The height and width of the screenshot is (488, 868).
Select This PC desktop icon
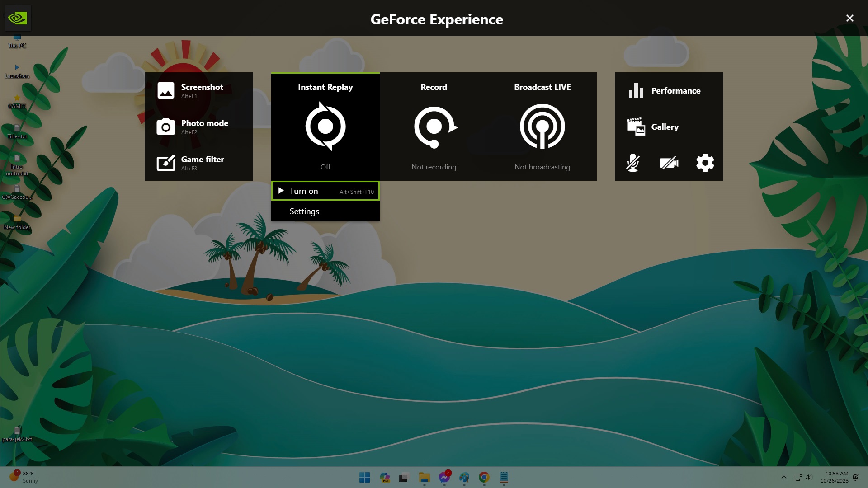point(17,42)
